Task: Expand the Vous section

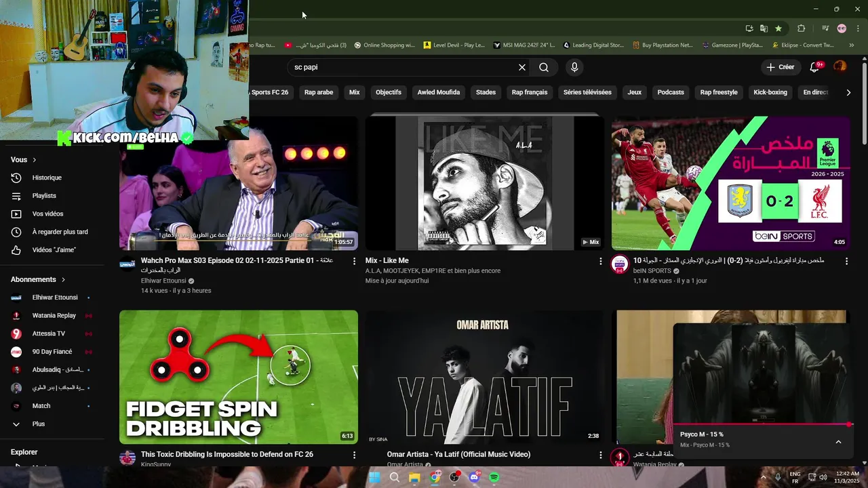Action: 24,160
